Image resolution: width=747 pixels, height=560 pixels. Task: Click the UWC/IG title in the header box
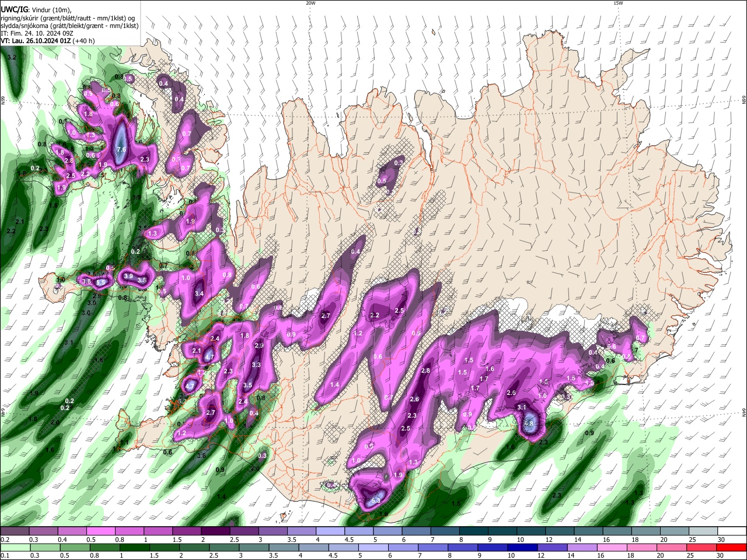pyautogui.click(x=14, y=9)
